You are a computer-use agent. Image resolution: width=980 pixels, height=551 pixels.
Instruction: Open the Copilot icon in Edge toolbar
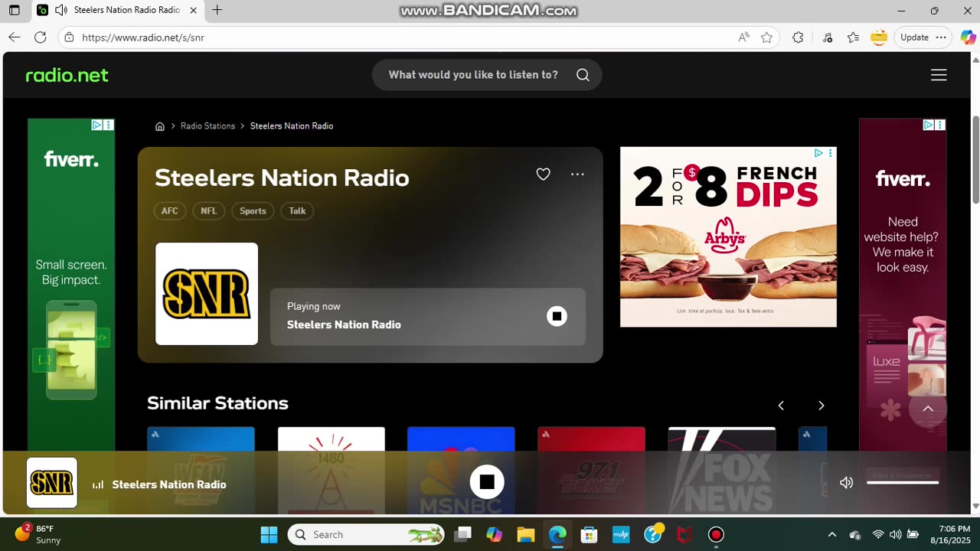pos(968,37)
